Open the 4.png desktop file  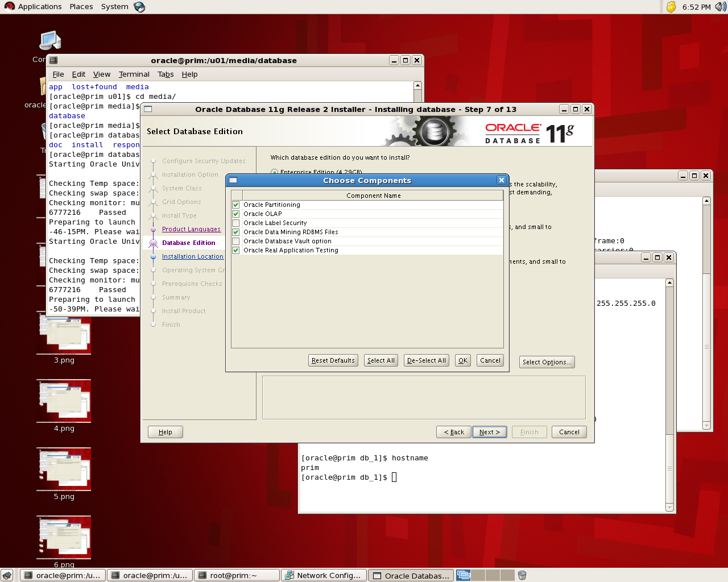64,402
